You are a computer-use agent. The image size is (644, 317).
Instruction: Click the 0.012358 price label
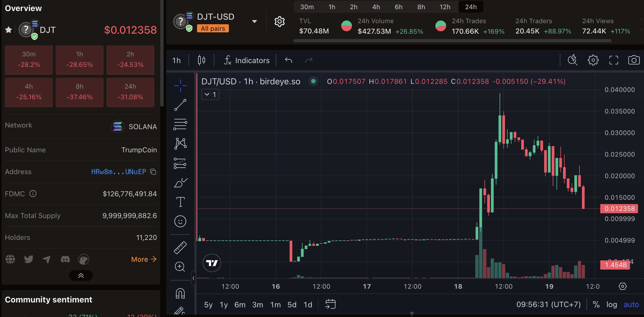pyautogui.click(x=619, y=208)
